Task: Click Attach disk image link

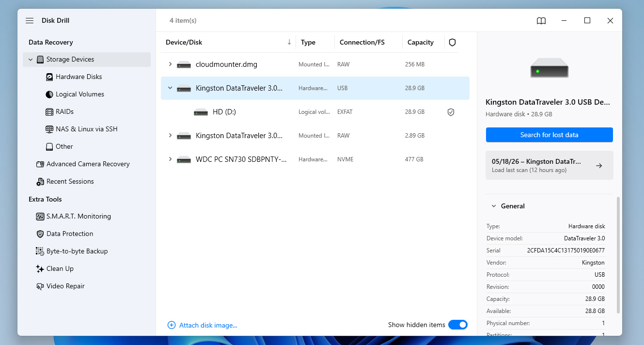Action: (208, 325)
